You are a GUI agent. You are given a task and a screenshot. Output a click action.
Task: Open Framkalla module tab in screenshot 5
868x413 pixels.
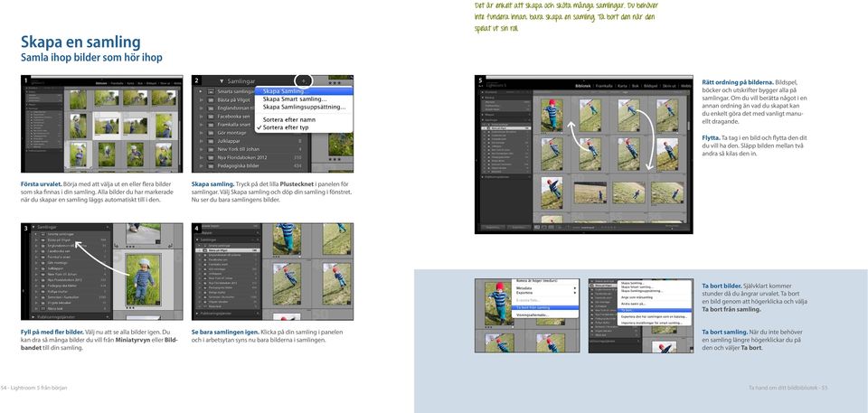click(604, 86)
